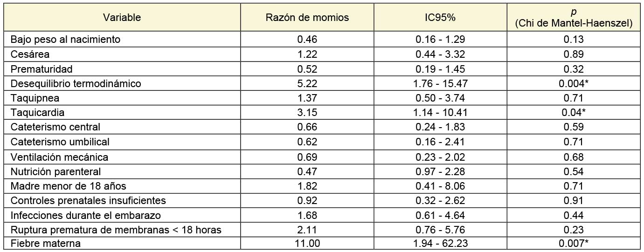
Task: Click the "p (Chi de Mantel-Haenszel)" header
Action: tap(574, 18)
